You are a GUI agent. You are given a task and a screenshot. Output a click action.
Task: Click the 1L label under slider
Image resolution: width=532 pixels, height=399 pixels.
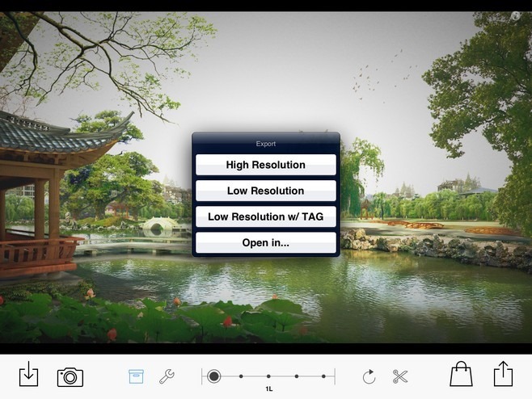tap(269, 388)
